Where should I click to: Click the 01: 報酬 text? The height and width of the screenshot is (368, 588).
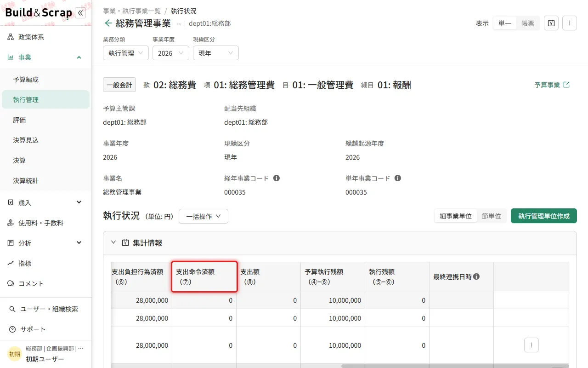coord(394,85)
